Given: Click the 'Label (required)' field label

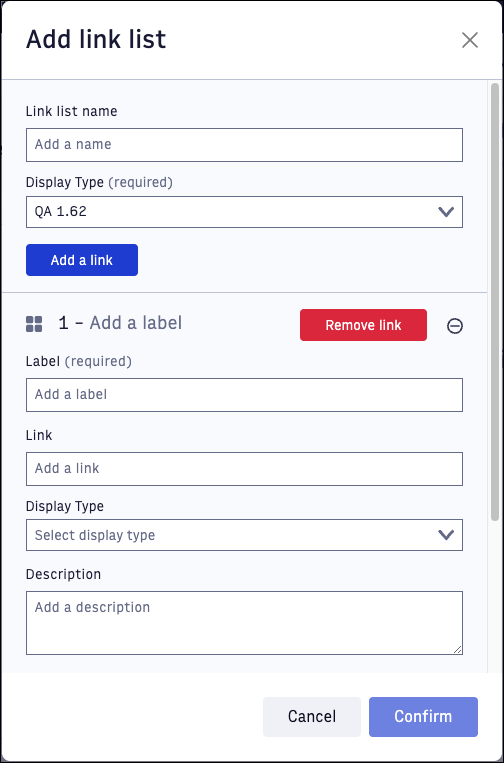Looking at the screenshot, I should pyautogui.click(x=79, y=362).
